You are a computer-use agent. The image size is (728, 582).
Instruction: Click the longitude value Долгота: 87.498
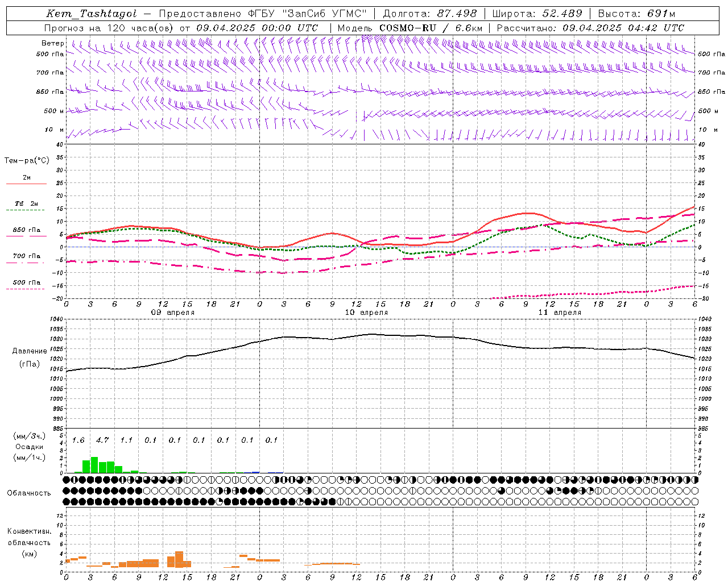pos(431,14)
